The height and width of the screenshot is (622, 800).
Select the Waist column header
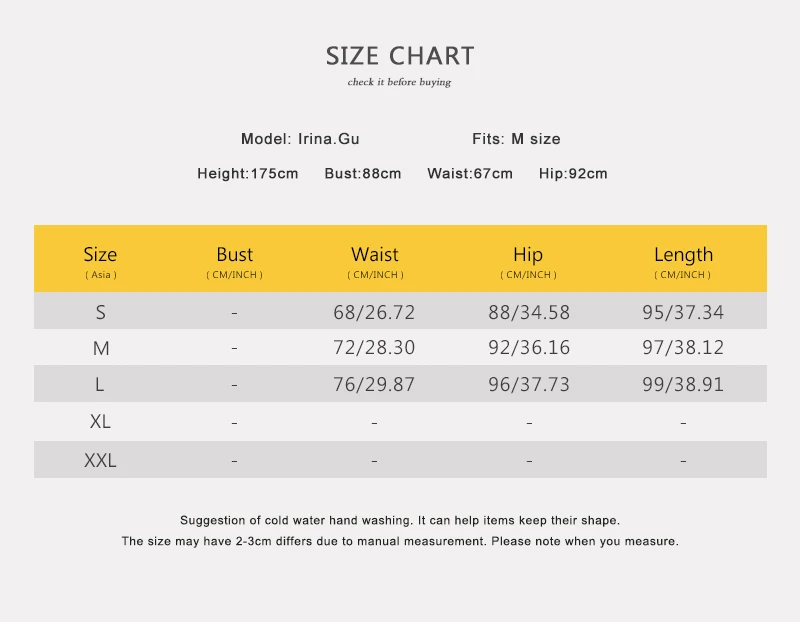pos(375,262)
